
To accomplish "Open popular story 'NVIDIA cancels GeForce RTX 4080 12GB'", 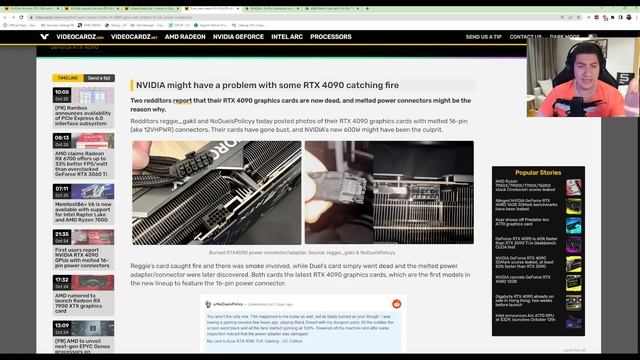I will pos(538,282).
